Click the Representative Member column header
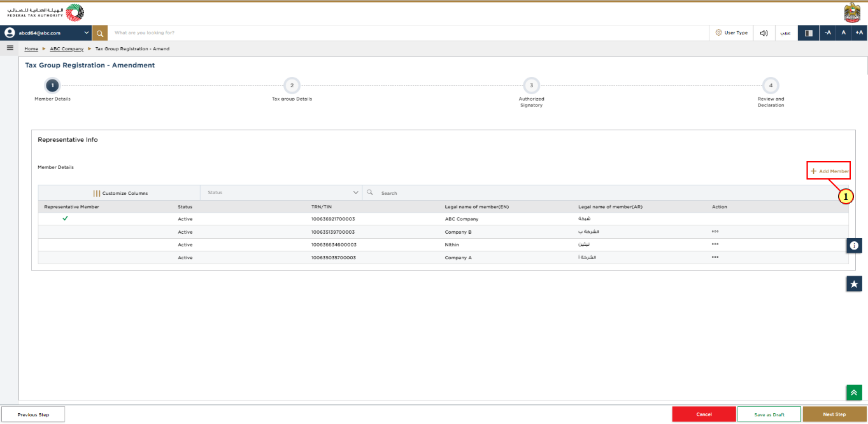Viewport: 868px width, 424px height. click(x=71, y=207)
